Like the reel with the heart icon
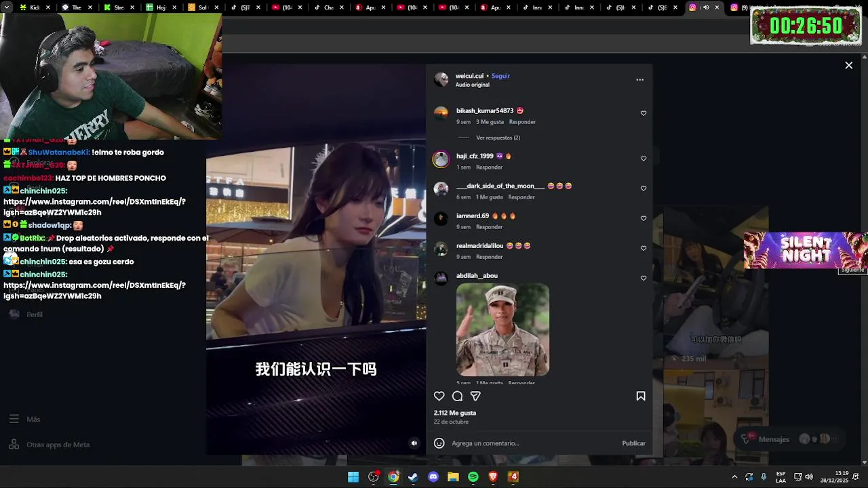This screenshot has width=868, height=488. pyautogui.click(x=439, y=396)
